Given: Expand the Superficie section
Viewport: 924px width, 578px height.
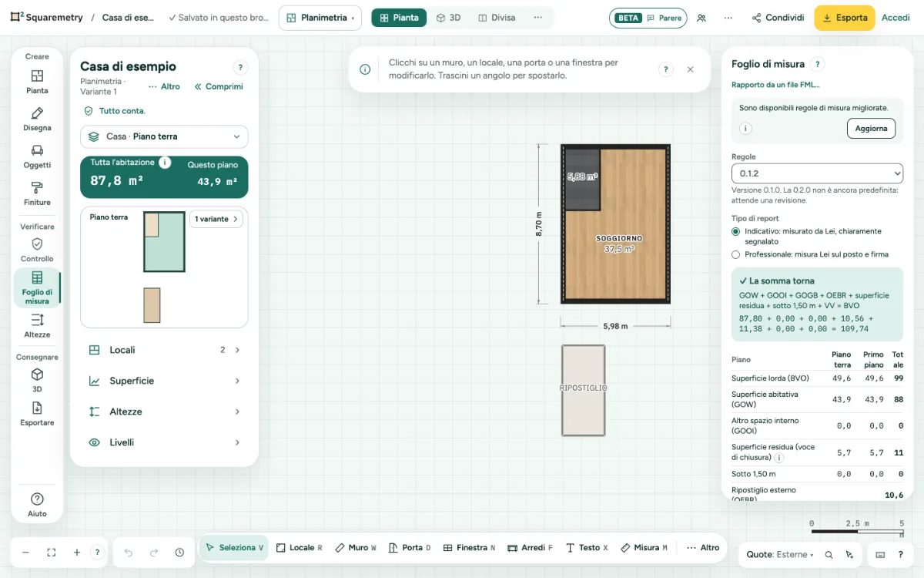Looking at the screenshot, I should tap(164, 381).
